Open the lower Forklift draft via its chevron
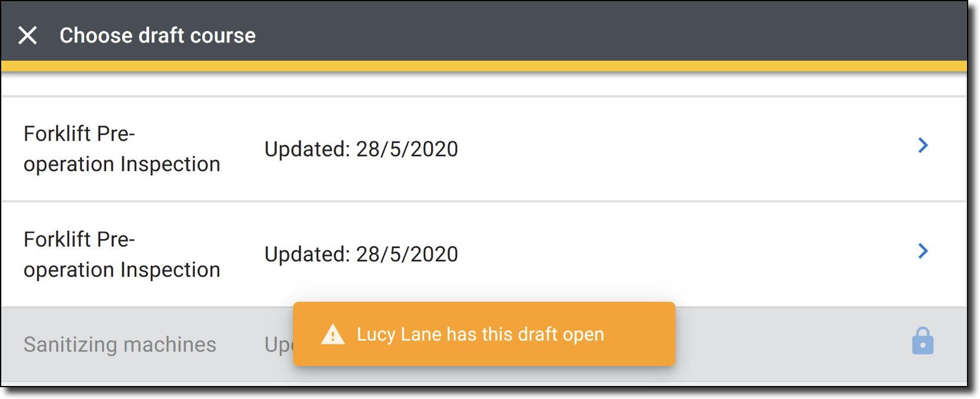This screenshot has width=980, height=399. [923, 251]
